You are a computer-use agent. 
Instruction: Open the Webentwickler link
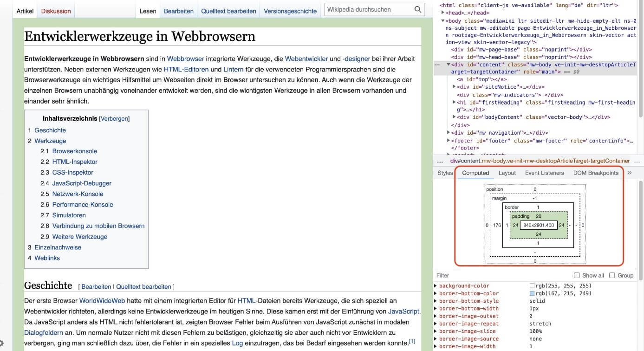click(x=306, y=59)
